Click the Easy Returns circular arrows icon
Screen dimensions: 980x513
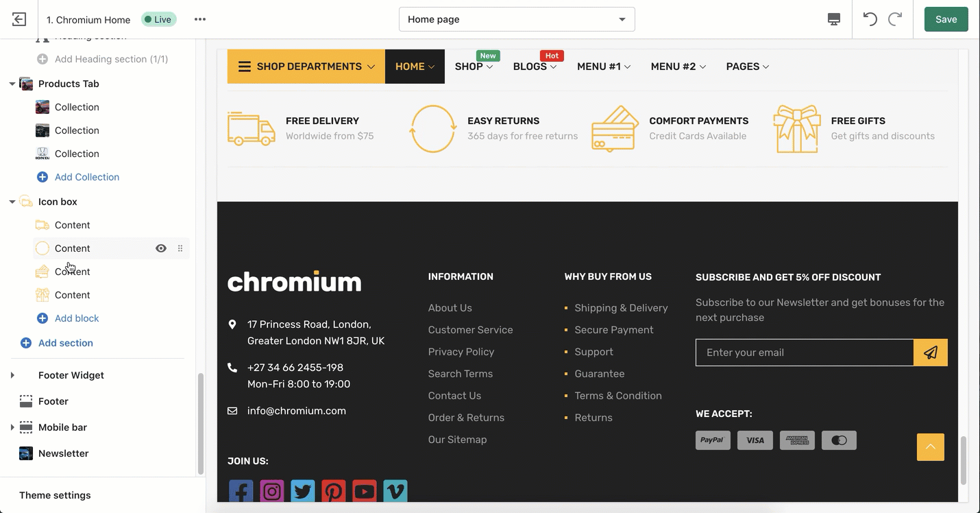[x=433, y=128]
